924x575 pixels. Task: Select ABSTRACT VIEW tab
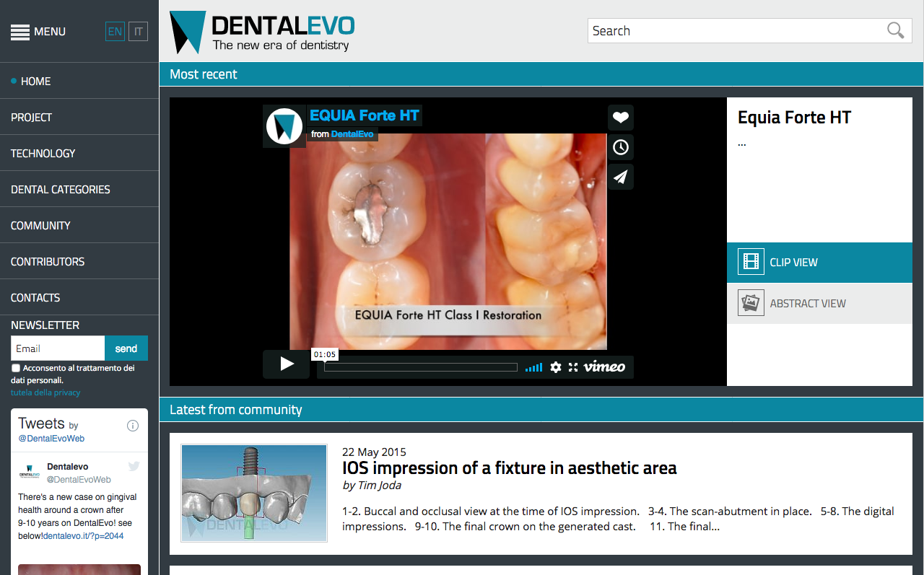(x=819, y=303)
